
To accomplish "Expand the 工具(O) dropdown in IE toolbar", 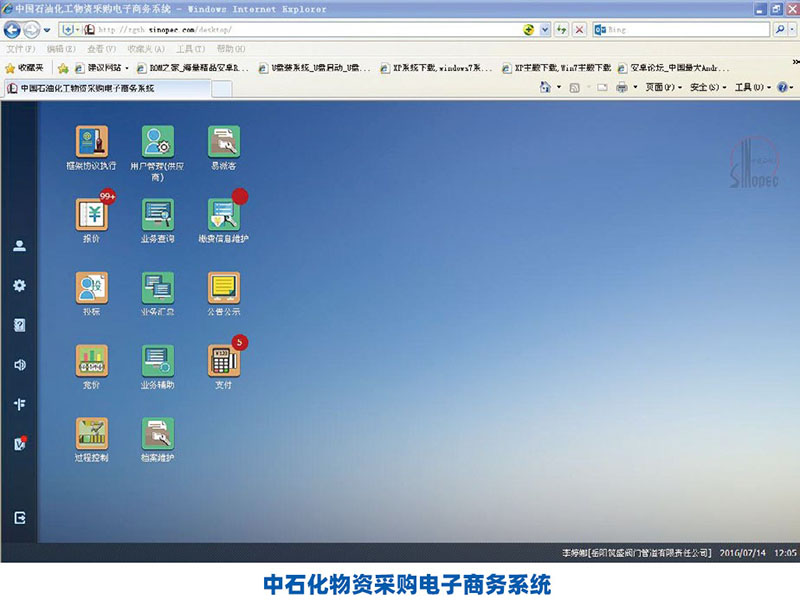I will click(x=753, y=88).
